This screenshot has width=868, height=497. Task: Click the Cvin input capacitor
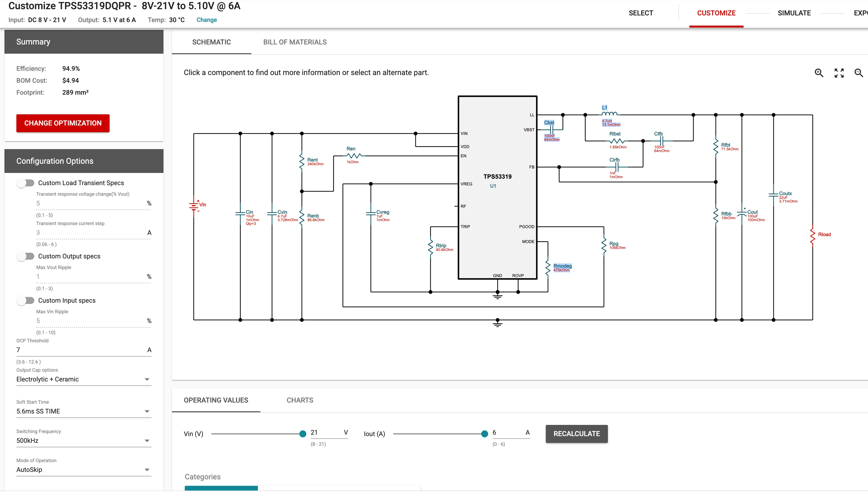point(272,213)
